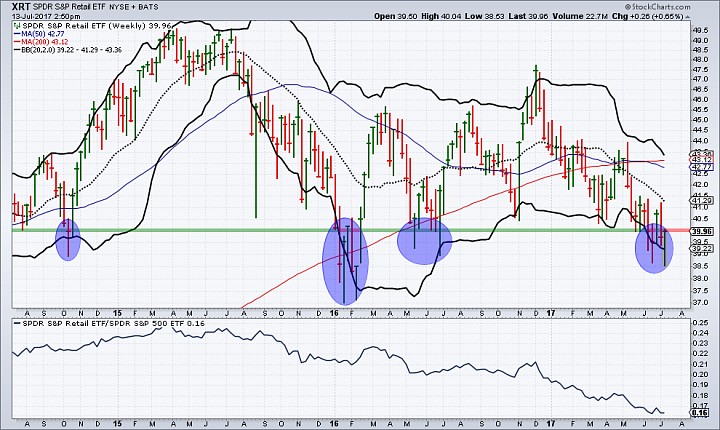The image size is (720, 430).
Task: Click the 42.0 price axis label
Action: coord(700,185)
